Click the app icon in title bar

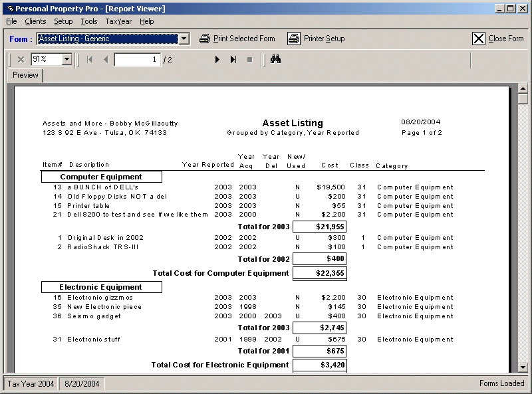(10, 9)
